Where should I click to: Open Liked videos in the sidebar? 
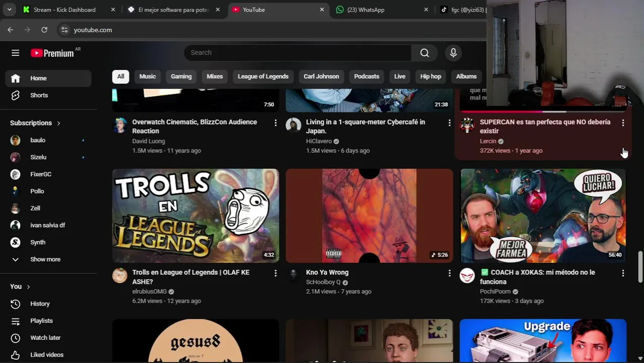click(x=48, y=355)
